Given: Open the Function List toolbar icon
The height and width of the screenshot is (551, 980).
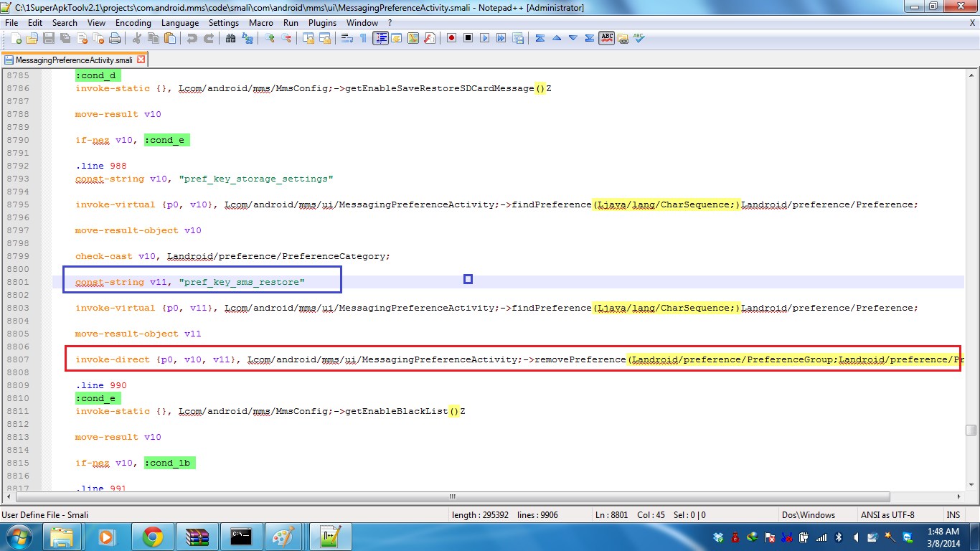Looking at the screenshot, I should click(x=430, y=38).
